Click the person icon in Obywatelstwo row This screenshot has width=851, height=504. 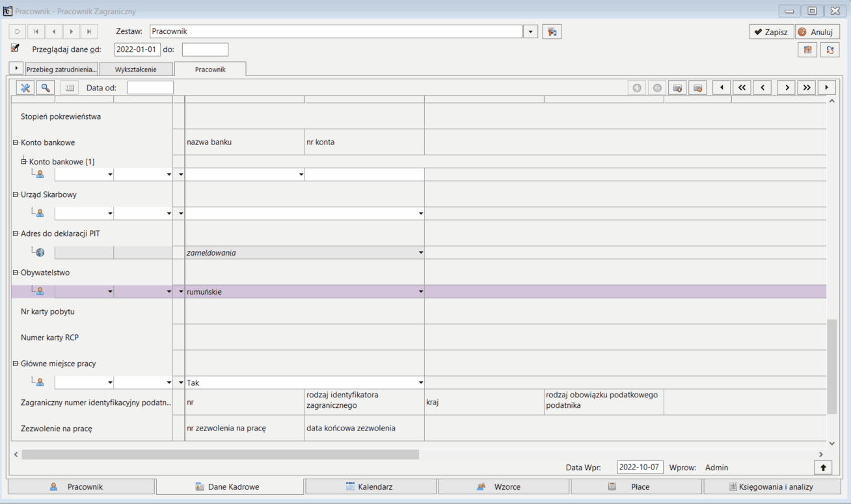40,291
